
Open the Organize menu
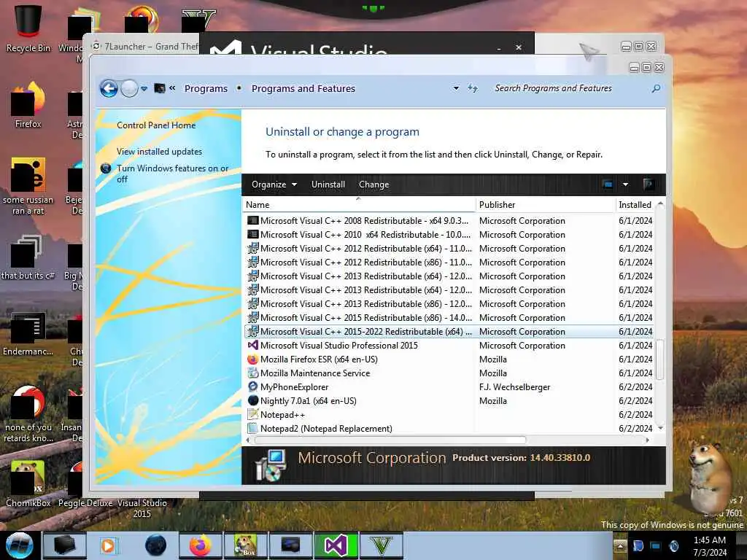[274, 184]
